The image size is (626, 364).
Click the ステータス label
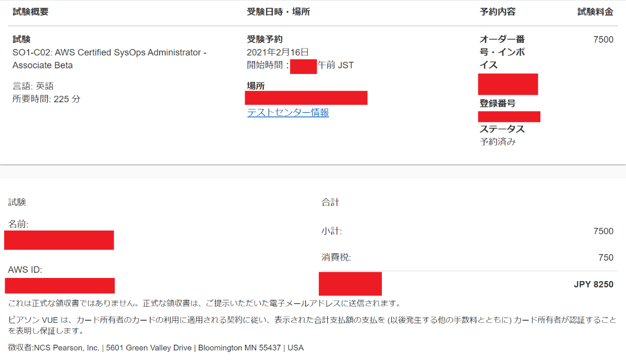pos(502,129)
